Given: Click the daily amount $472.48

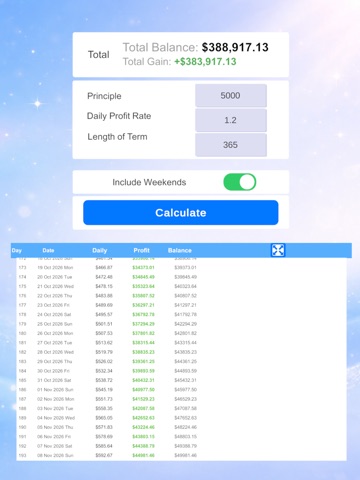Looking at the screenshot, I should click(104, 277).
